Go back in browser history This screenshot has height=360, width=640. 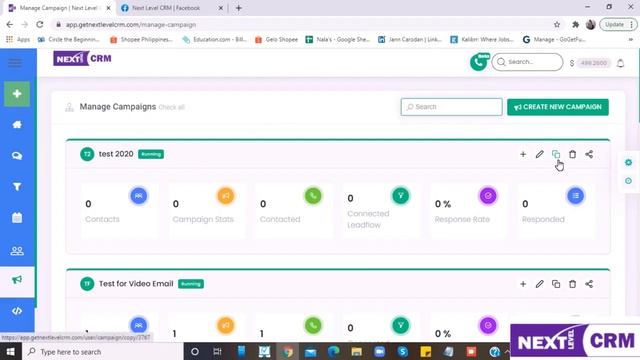pos(9,24)
